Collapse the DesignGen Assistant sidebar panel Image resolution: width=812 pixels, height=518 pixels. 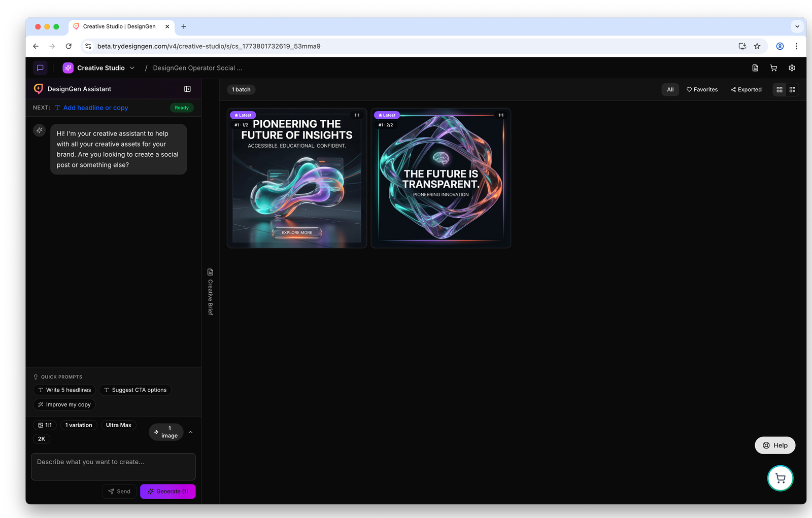point(187,89)
